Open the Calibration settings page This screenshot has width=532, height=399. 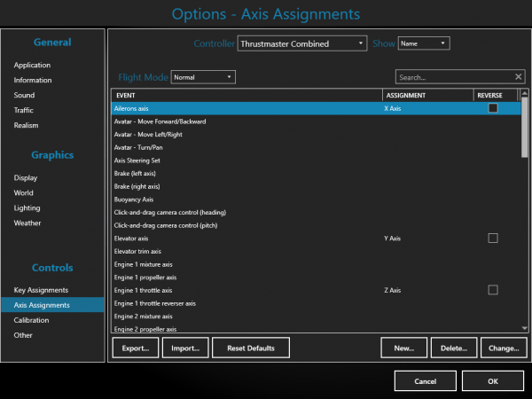tap(31, 320)
